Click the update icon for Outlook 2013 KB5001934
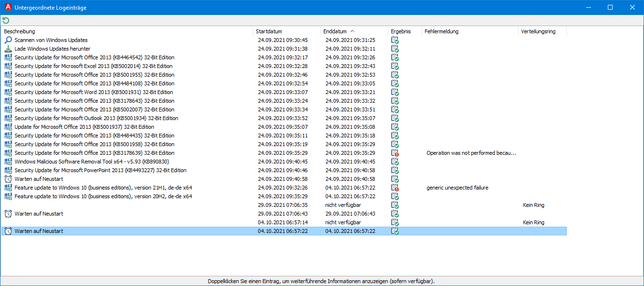644x286 pixels. click(8, 118)
